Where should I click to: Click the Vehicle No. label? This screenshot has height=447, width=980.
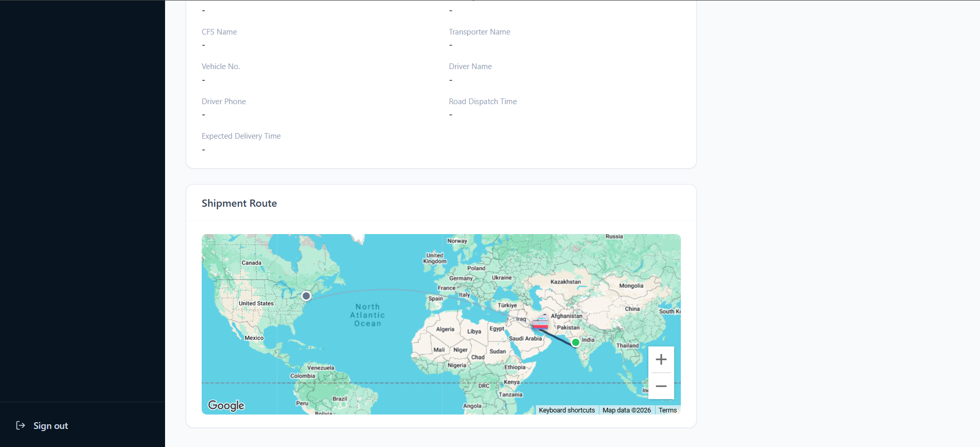click(x=221, y=67)
